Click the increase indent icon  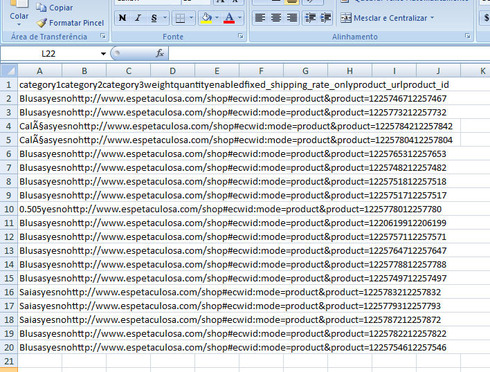[x=326, y=18]
